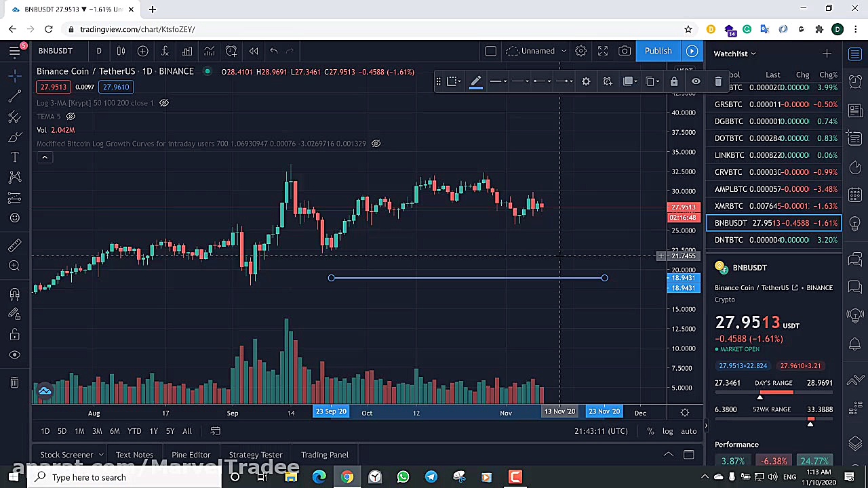Remove all drawings with sidebar trash

click(14, 383)
